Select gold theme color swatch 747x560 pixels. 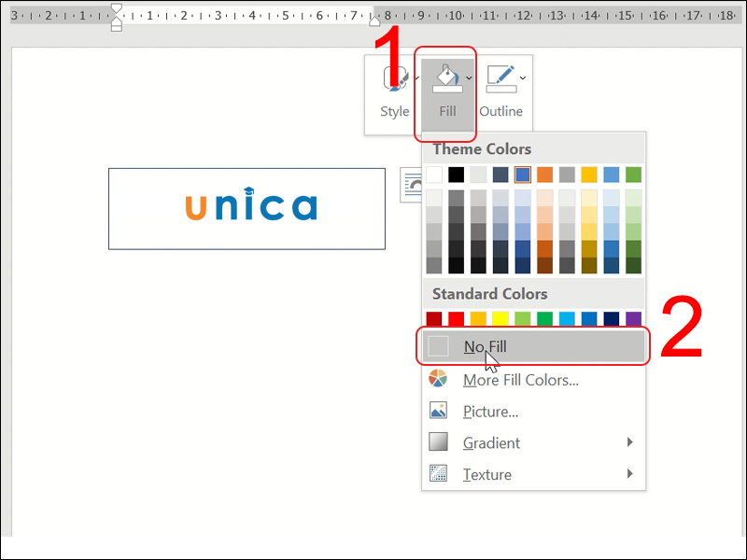coord(589,175)
